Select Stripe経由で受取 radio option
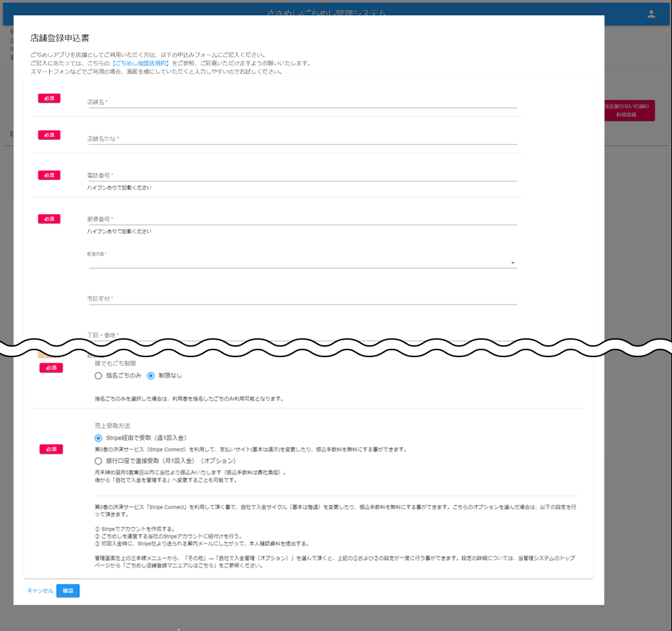The height and width of the screenshot is (631, 672). point(98,438)
